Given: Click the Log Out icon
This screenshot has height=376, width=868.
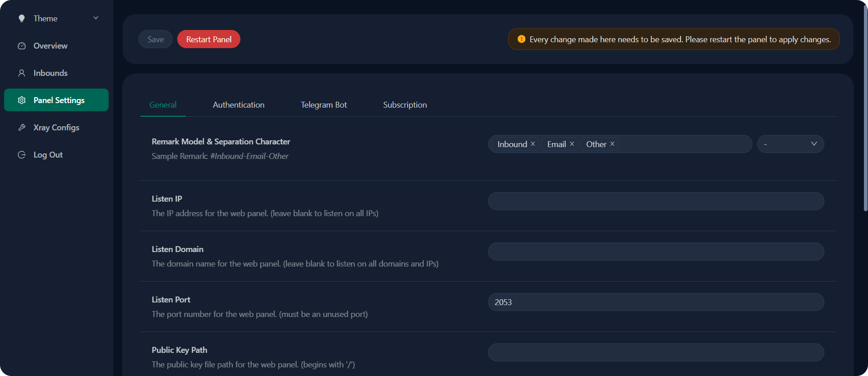Looking at the screenshot, I should pyautogui.click(x=21, y=155).
